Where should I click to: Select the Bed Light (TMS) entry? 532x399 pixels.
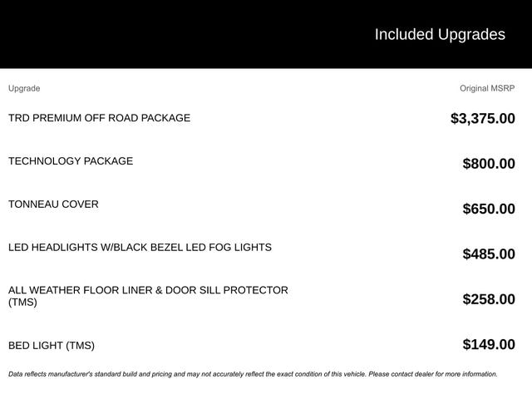(52, 346)
